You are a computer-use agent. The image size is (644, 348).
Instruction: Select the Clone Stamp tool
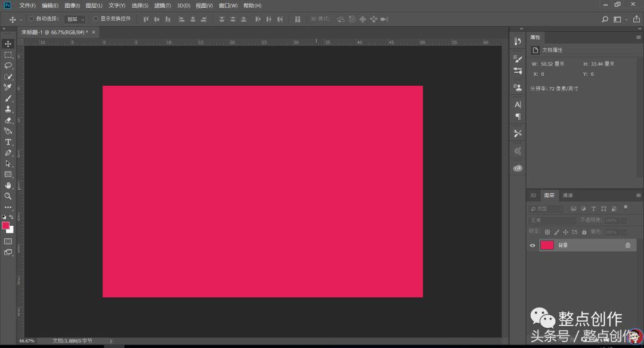pos(8,109)
